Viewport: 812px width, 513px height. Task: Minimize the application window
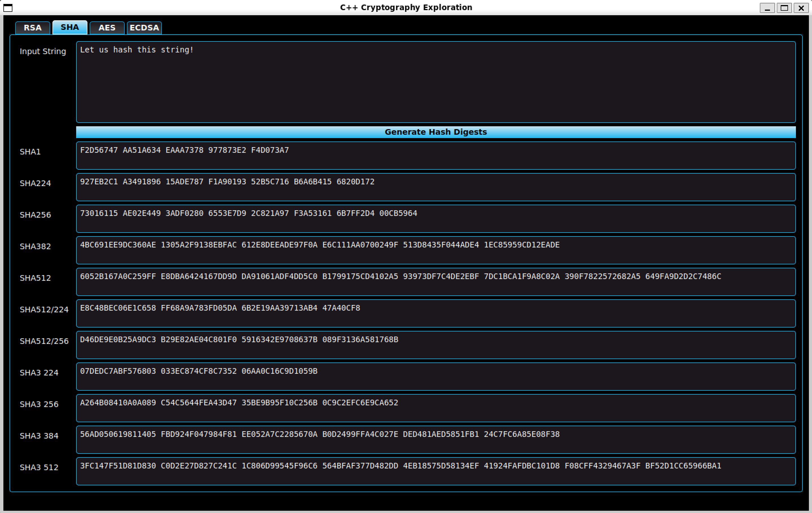click(x=768, y=8)
